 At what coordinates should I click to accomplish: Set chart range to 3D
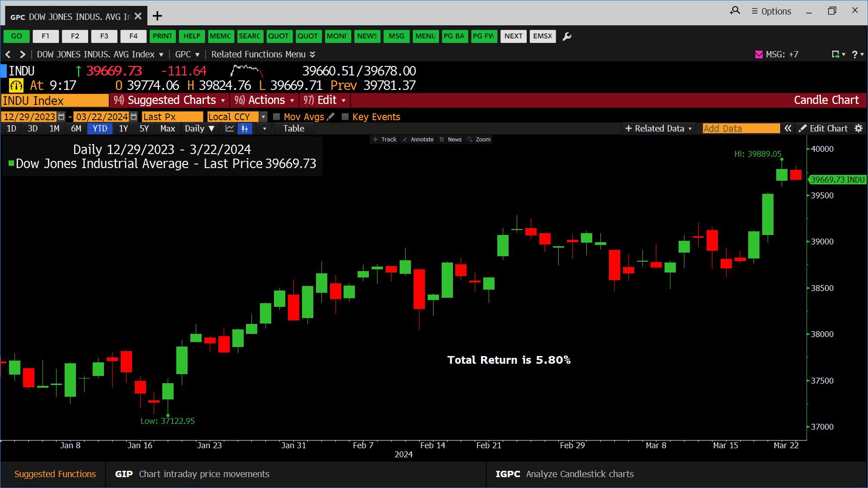(33, 128)
